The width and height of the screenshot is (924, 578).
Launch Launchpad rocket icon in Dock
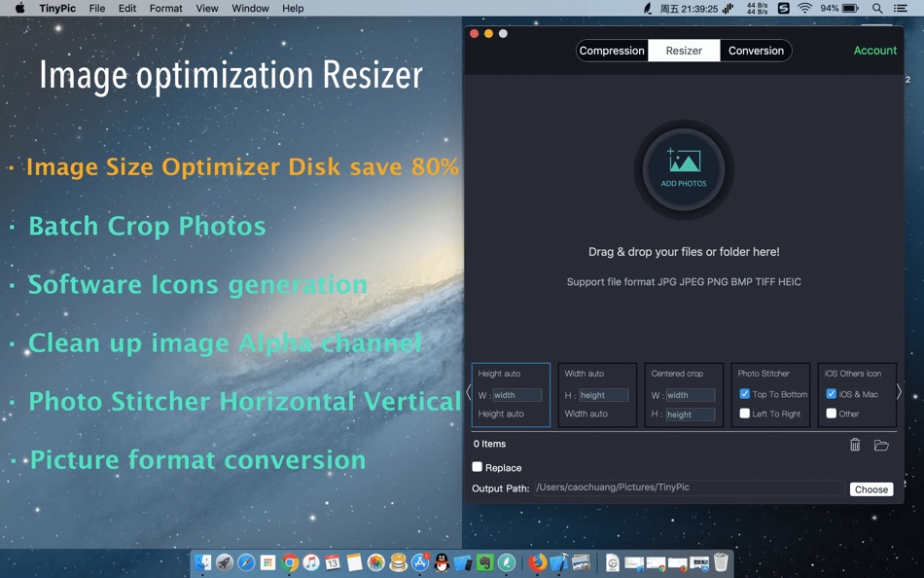pos(225,562)
